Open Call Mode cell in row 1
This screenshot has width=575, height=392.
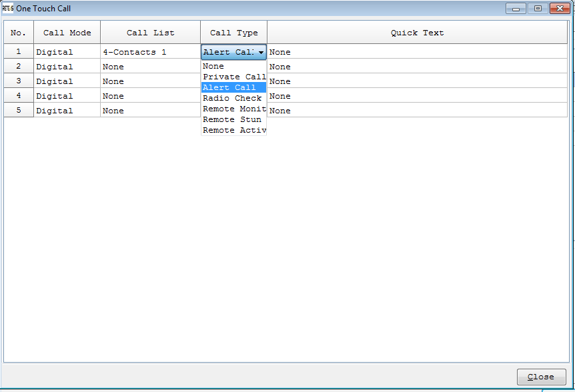click(67, 52)
